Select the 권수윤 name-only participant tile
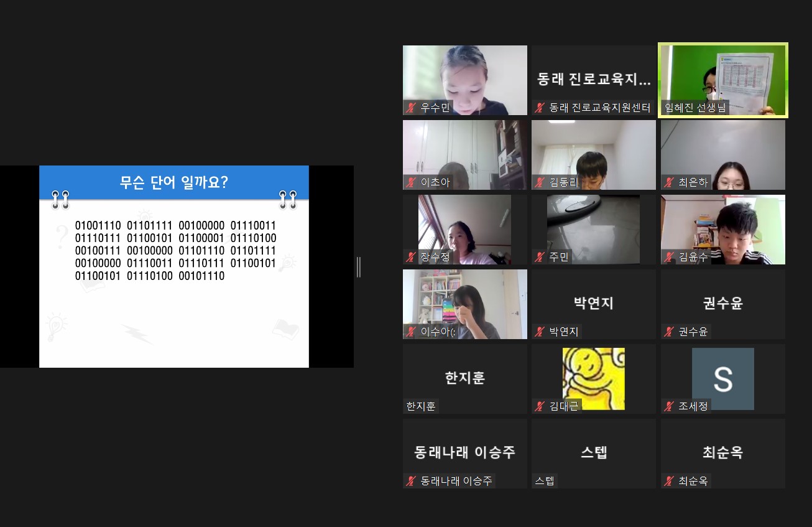Image resolution: width=812 pixels, height=527 pixels. tap(723, 304)
